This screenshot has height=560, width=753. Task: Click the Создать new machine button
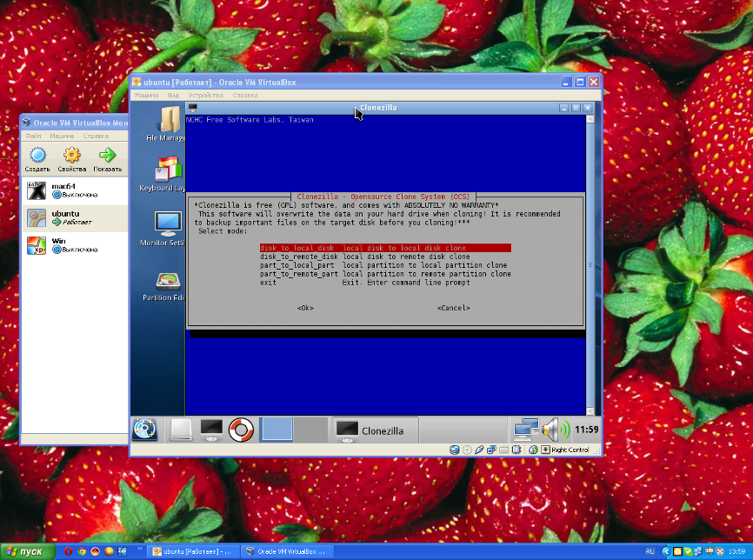pos(37,159)
